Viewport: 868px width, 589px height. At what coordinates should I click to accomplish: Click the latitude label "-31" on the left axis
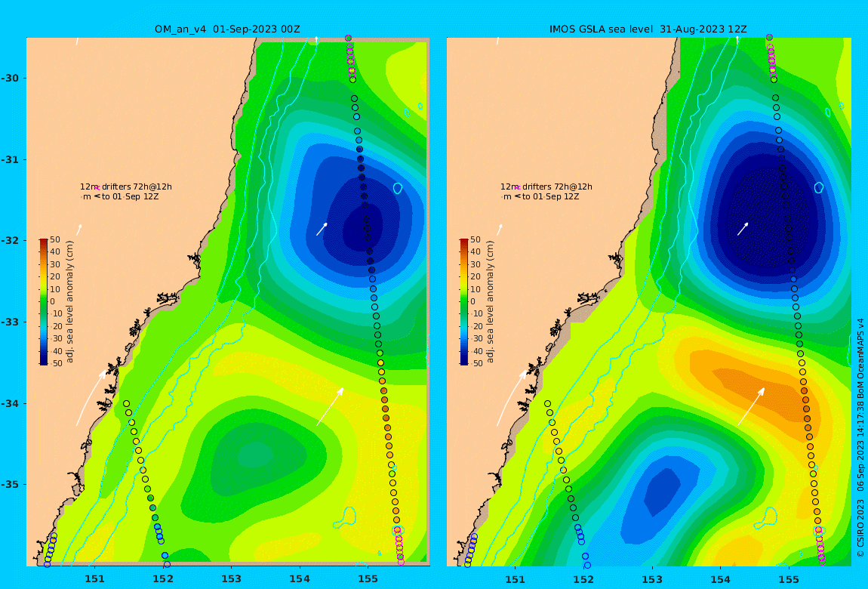[x=10, y=159]
